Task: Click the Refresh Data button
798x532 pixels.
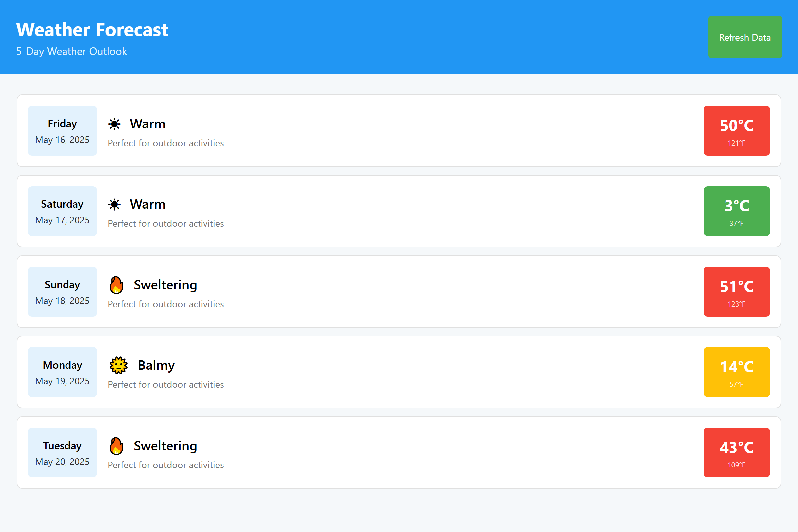Action: point(745,37)
